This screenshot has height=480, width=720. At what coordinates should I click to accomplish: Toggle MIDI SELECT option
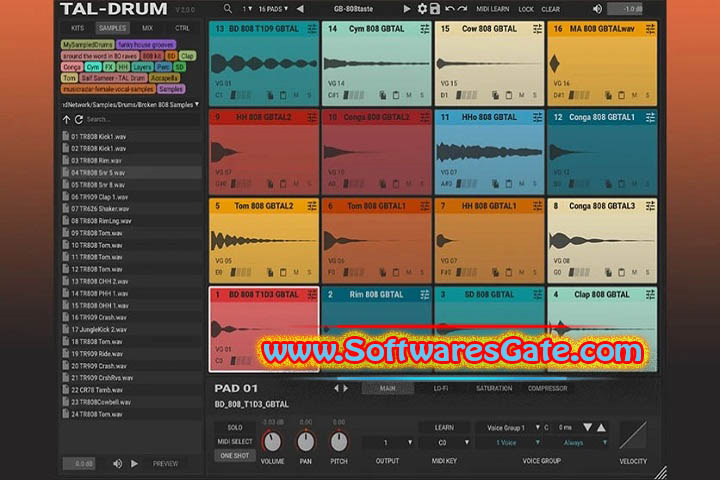tap(235, 441)
